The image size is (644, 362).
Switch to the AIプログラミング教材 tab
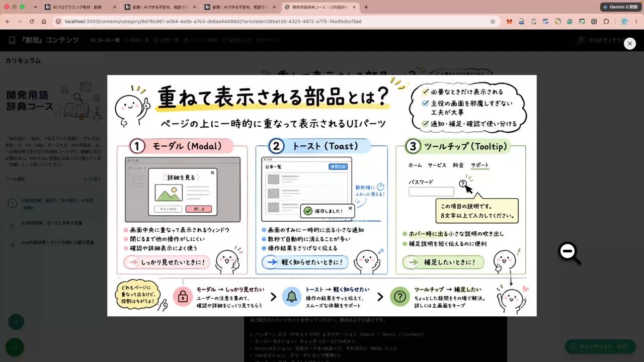tap(80, 7)
